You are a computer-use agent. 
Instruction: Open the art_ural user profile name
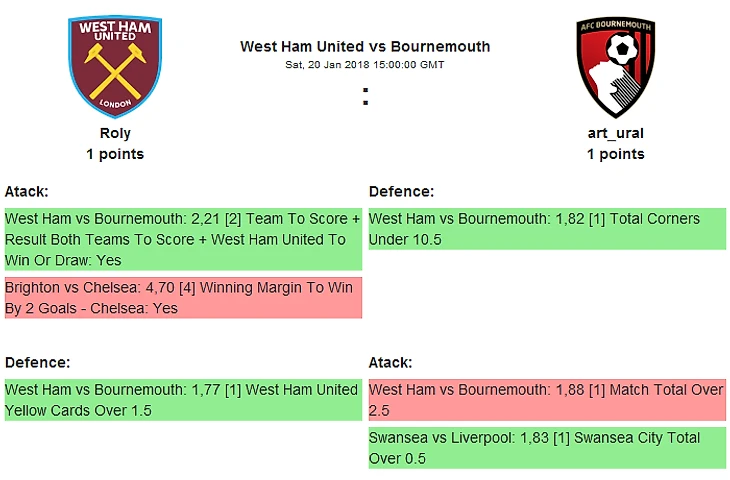pos(615,133)
